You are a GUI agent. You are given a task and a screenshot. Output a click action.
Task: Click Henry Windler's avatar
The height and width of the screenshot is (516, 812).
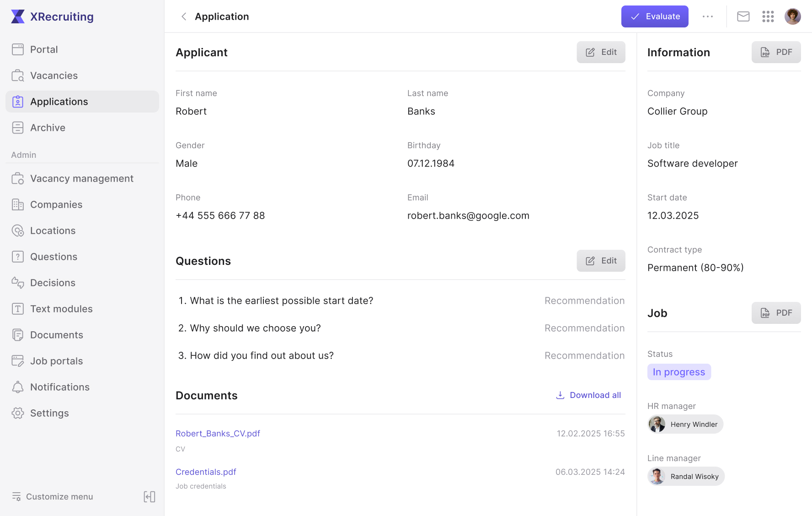pos(657,424)
